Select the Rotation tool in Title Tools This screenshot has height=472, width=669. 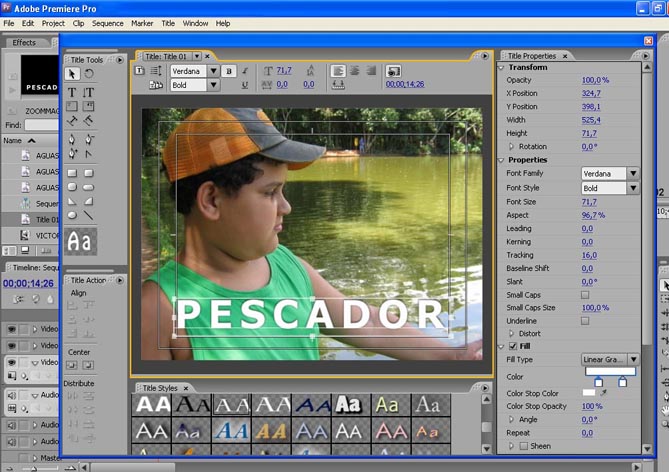point(88,74)
